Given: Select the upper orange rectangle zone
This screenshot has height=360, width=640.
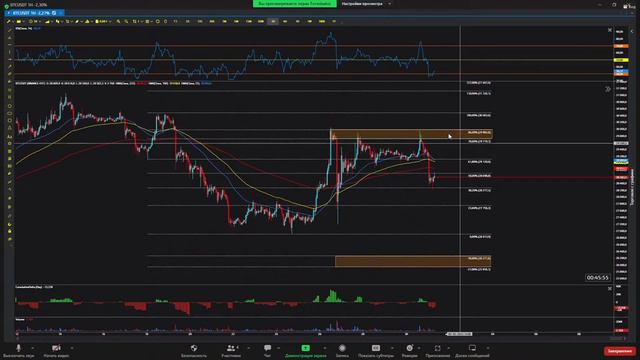Looking at the screenshot, I should pyautogui.click(x=412, y=134).
